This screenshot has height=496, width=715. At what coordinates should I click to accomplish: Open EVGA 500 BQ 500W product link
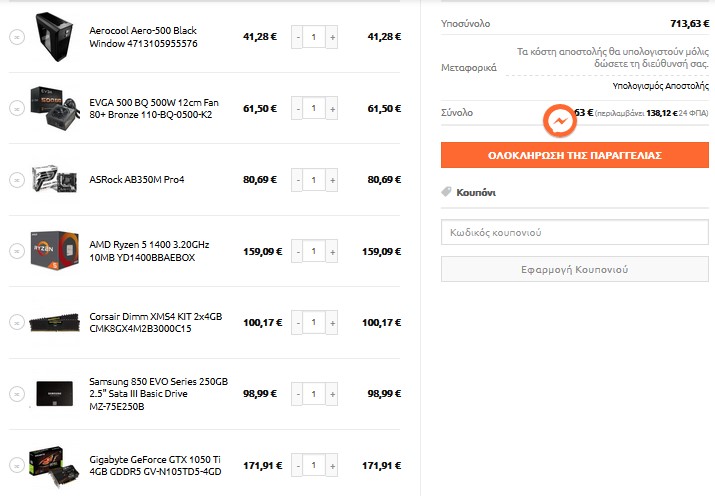(154, 108)
